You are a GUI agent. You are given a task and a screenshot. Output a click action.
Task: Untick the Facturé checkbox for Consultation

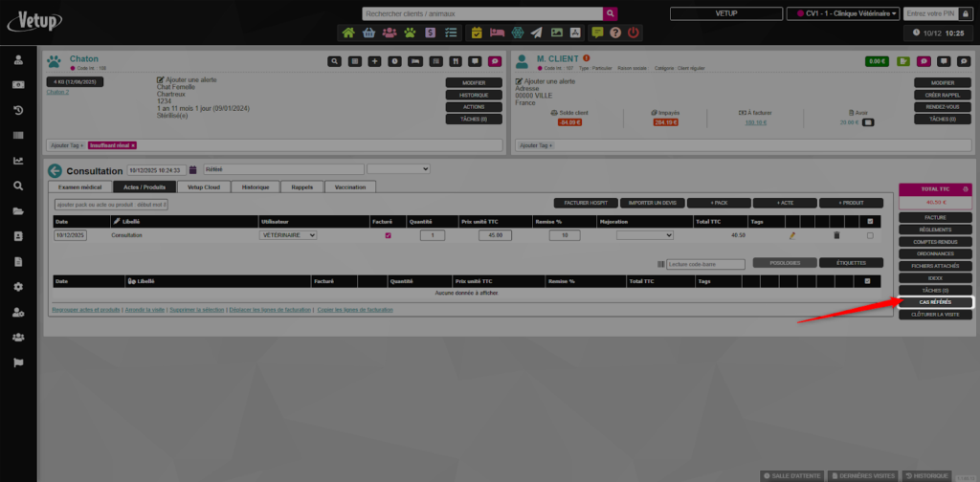pyautogui.click(x=388, y=235)
